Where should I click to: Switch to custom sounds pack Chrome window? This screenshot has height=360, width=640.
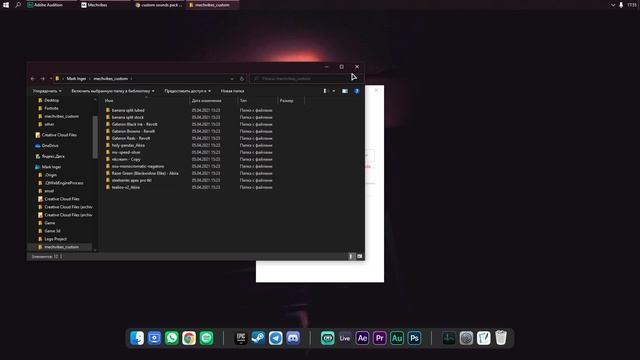point(158,5)
